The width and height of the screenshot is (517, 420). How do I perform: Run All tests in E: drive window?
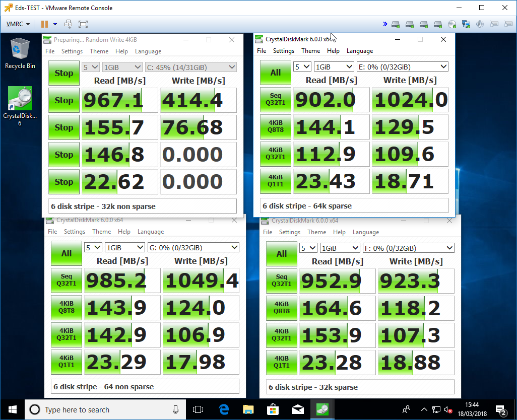276,73
